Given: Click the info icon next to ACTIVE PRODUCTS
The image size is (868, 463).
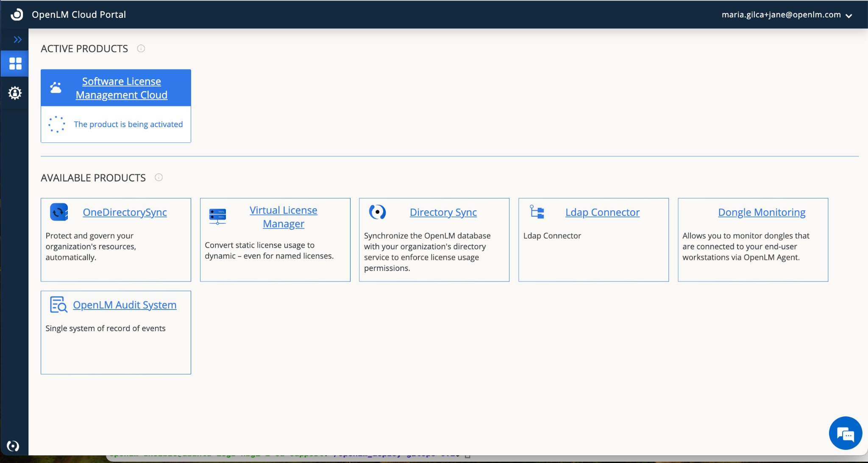Looking at the screenshot, I should point(141,48).
